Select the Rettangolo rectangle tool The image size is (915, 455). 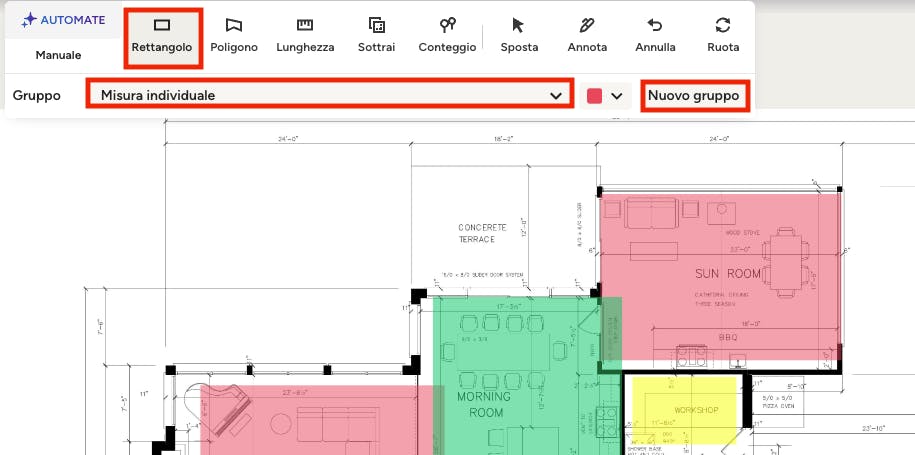163,36
